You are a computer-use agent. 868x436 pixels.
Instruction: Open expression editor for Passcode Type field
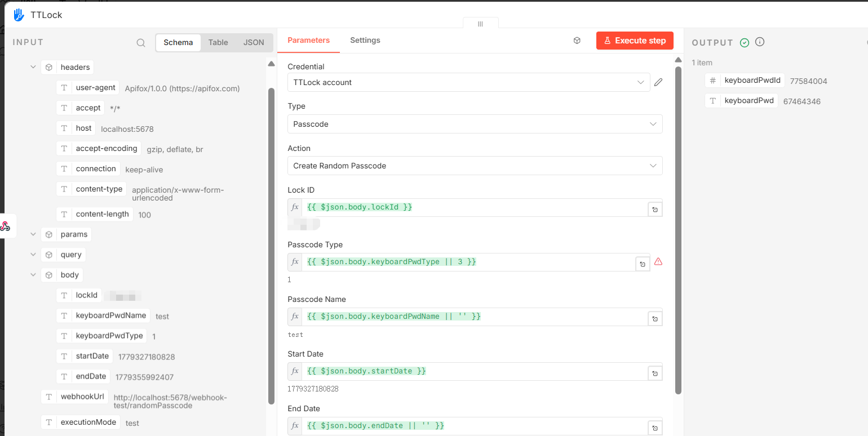tap(643, 264)
